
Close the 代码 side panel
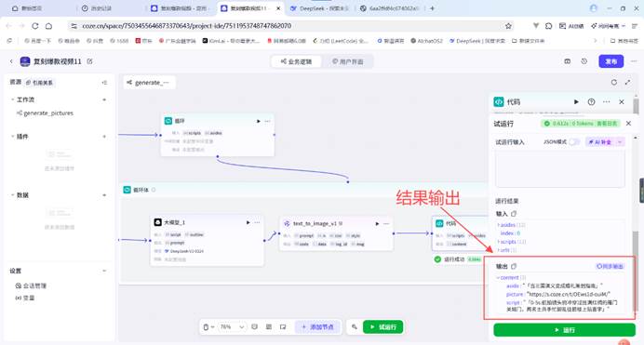622,101
